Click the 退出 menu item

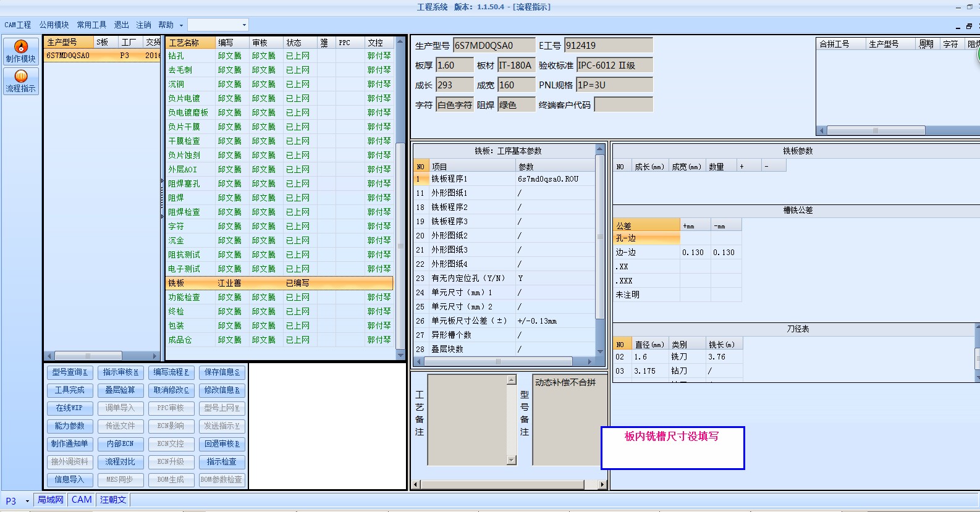[122, 25]
